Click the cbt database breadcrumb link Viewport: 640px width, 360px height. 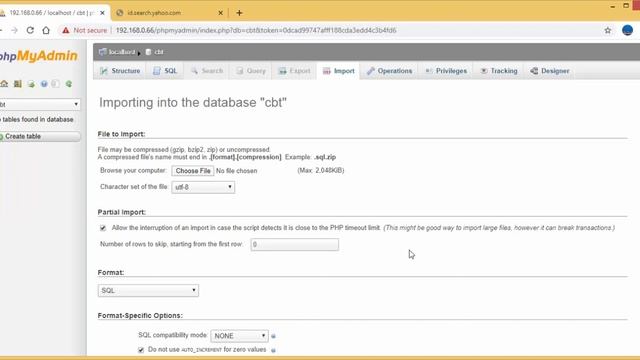click(159, 52)
